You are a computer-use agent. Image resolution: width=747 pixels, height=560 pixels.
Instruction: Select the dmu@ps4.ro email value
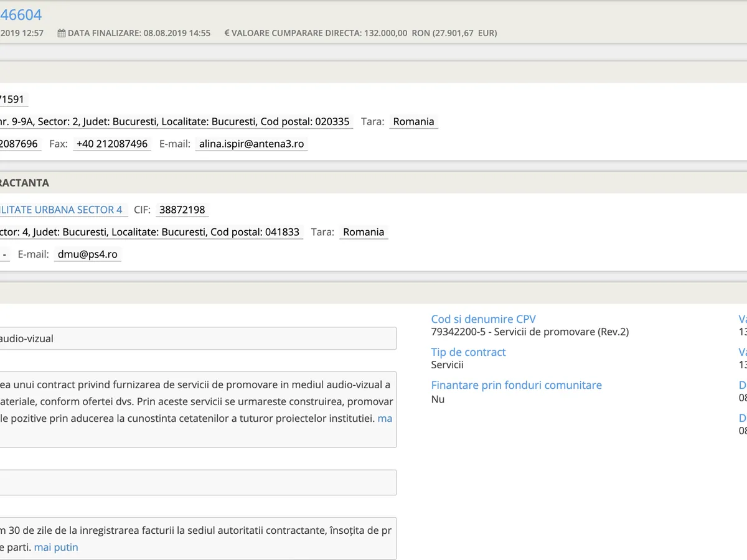[87, 254]
